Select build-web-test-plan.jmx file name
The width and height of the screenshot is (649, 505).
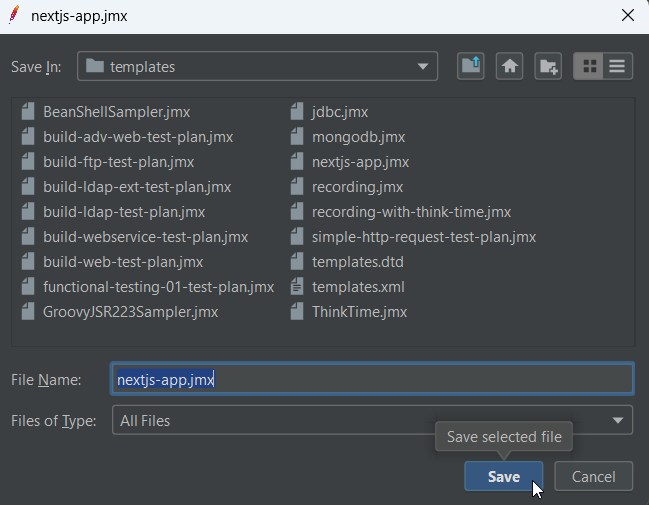123,262
